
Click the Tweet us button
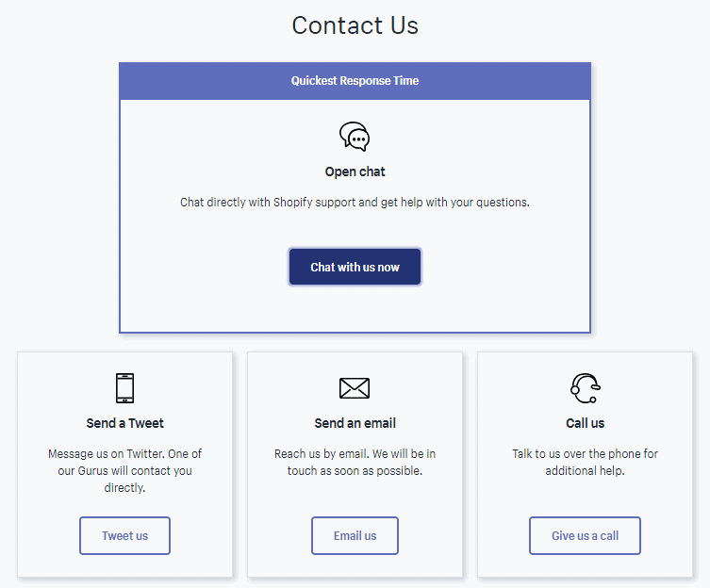click(125, 535)
